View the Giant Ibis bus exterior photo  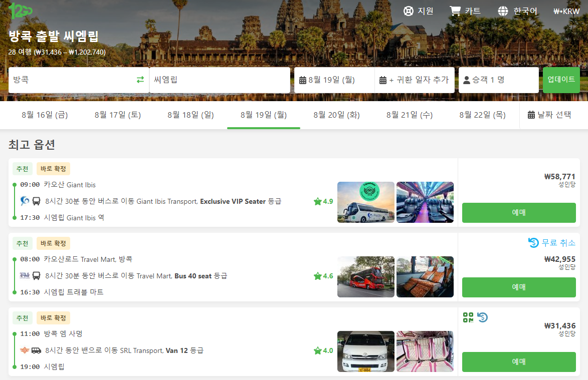[x=366, y=202]
